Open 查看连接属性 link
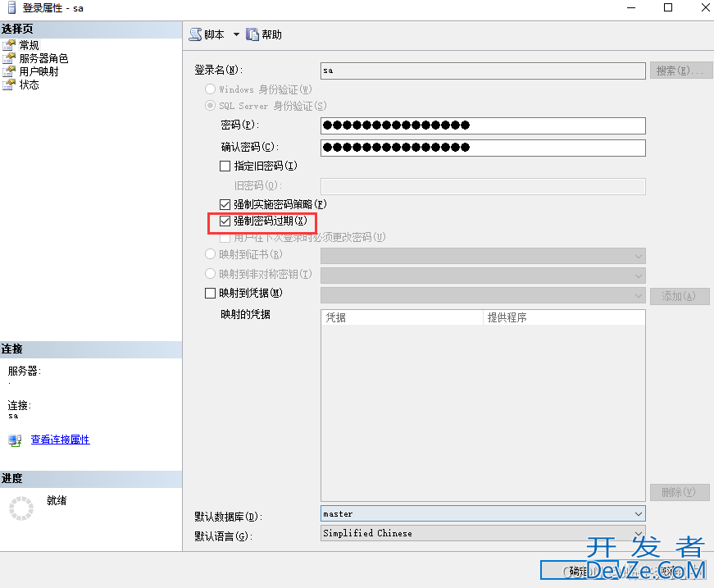 pyautogui.click(x=60, y=440)
